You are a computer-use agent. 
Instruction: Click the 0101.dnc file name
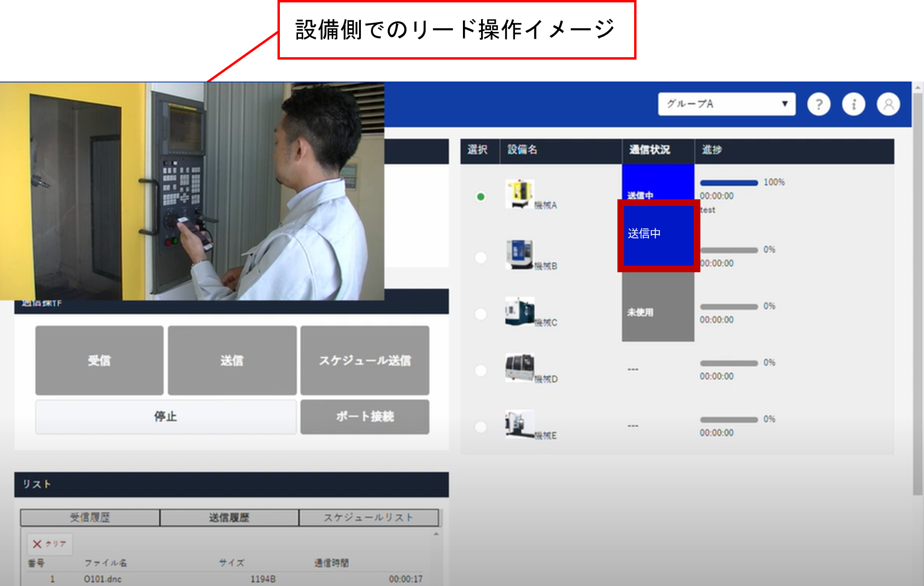pos(103,579)
